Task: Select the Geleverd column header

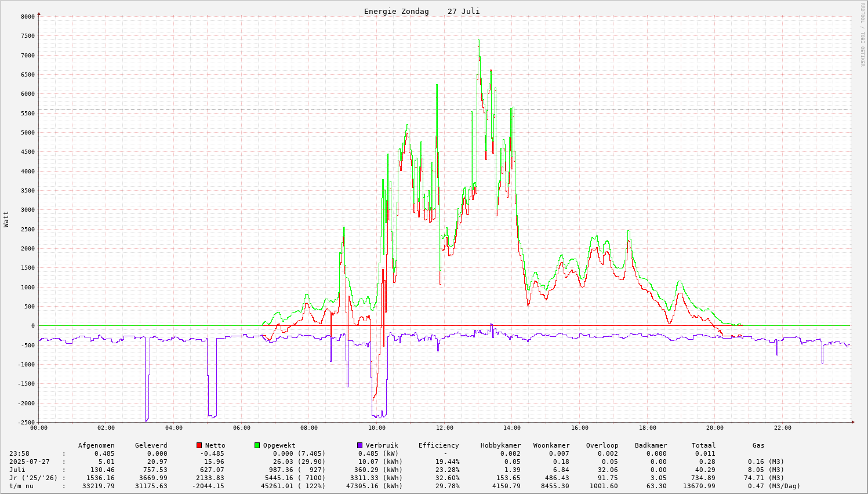Action: 151,445
